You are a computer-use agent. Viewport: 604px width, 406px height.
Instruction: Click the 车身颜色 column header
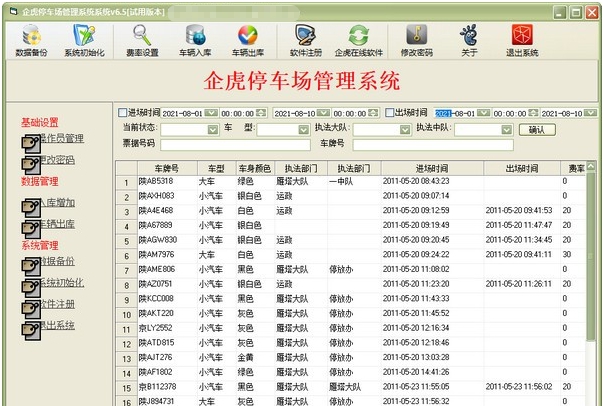coord(255,168)
